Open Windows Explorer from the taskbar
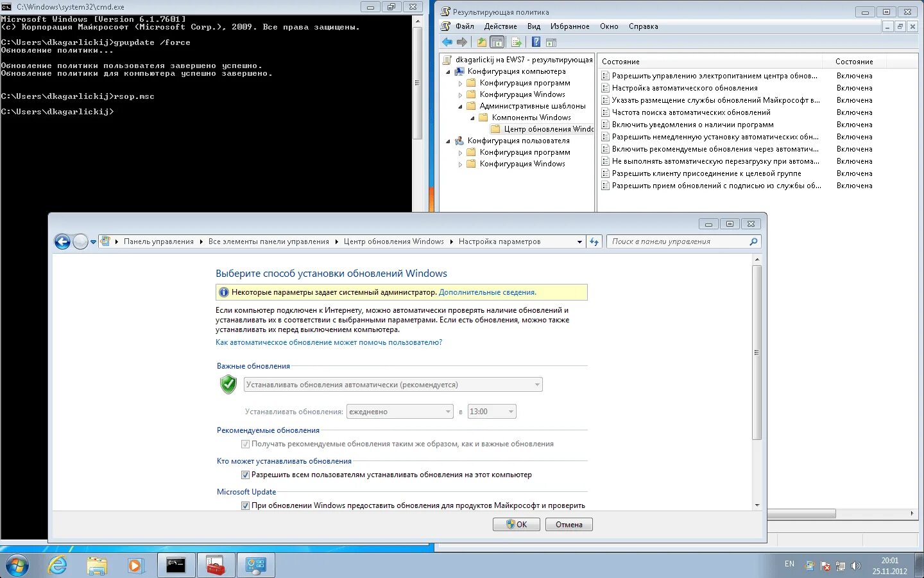Screen dimensions: 924x578 click(x=97, y=566)
